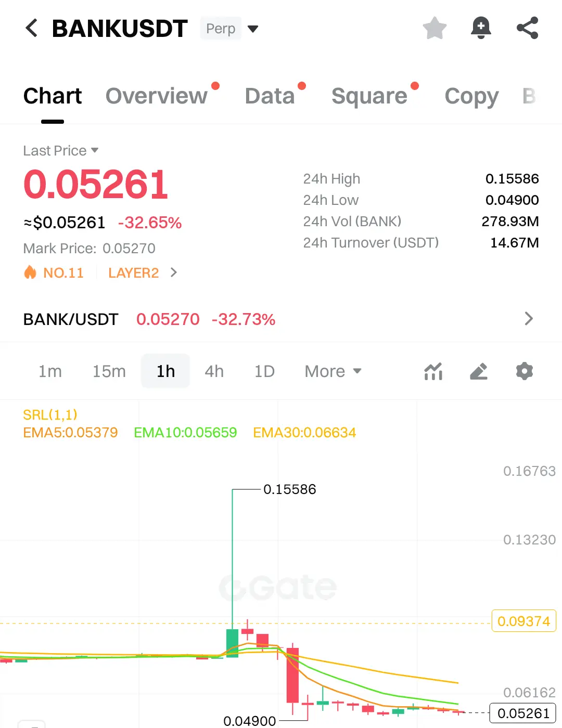Tap the NO.11 ranking tag

click(63, 272)
